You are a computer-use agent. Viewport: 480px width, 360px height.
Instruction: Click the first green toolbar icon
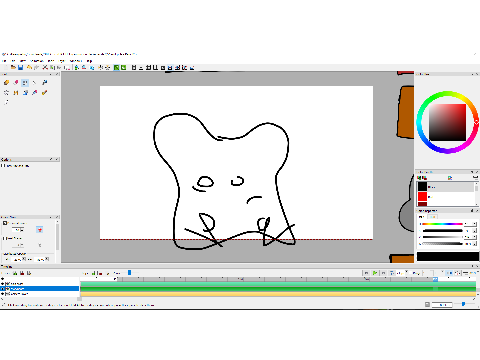(116, 68)
